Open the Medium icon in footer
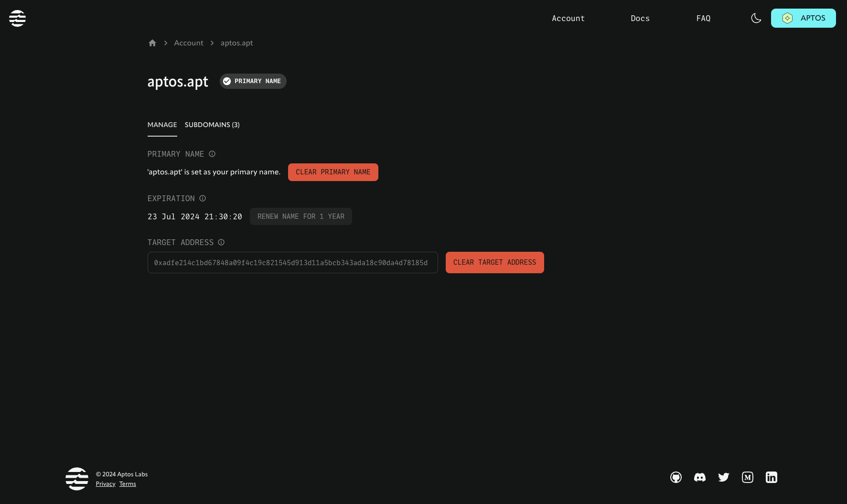Screen dimensions: 847x504 pyautogui.click(x=748, y=477)
